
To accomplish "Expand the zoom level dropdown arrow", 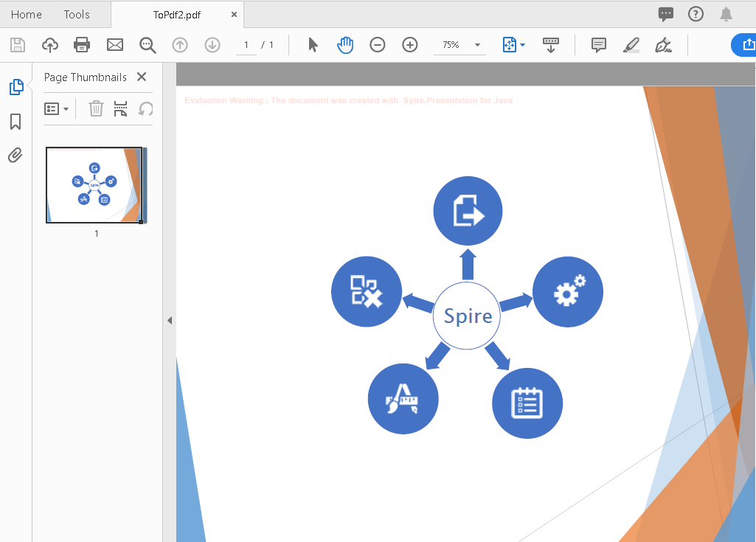I will [x=477, y=45].
